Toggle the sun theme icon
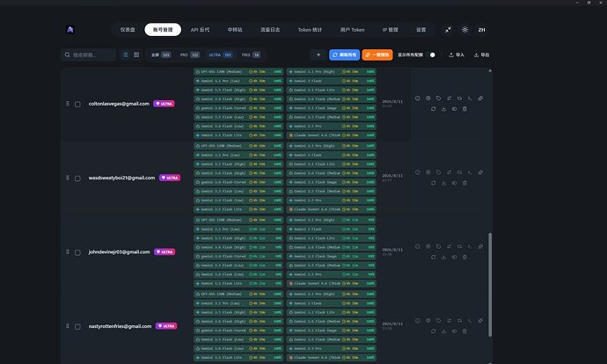Image resolution: width=607 pixels, height=364 pixels. coord(465,30)
